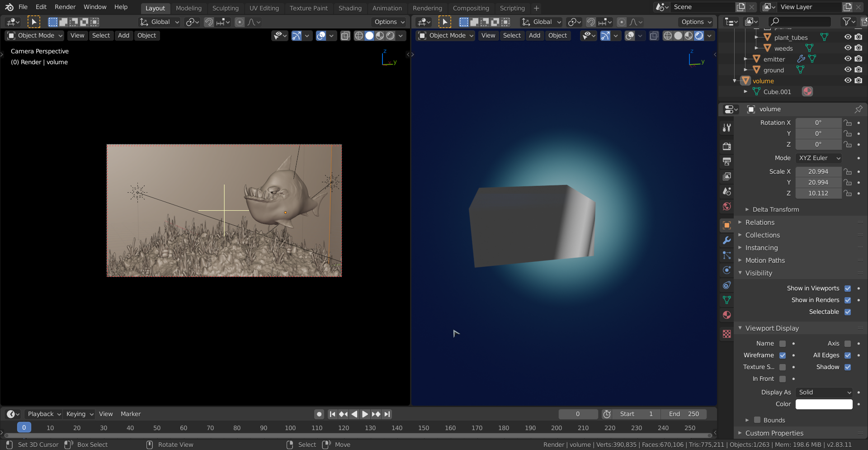Uncheck Show in Renders checkbox

(x=848, y=300)
